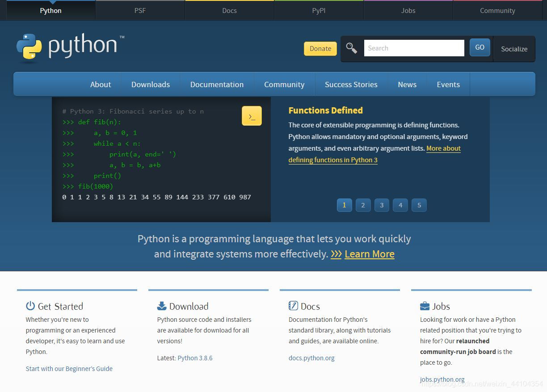Click the '# Python 3: Fibonacci series' comment
This screenshot has width=547, height=392.
pyautogui.click(x=133, y=111)
